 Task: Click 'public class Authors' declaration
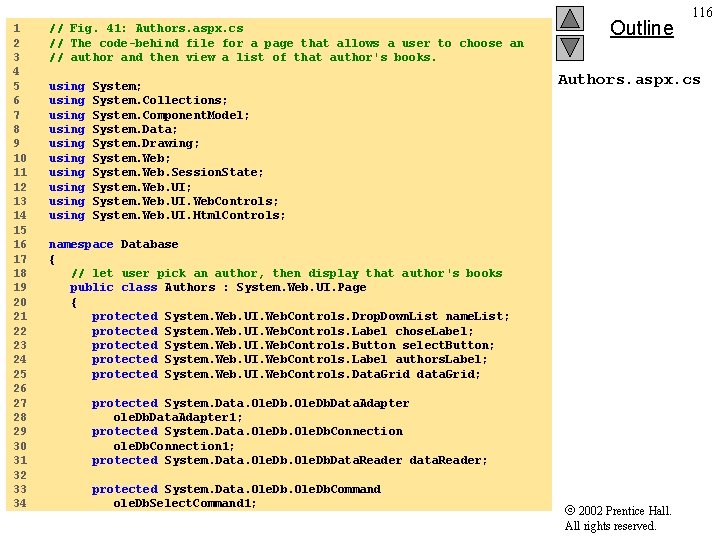click(218, 287)
